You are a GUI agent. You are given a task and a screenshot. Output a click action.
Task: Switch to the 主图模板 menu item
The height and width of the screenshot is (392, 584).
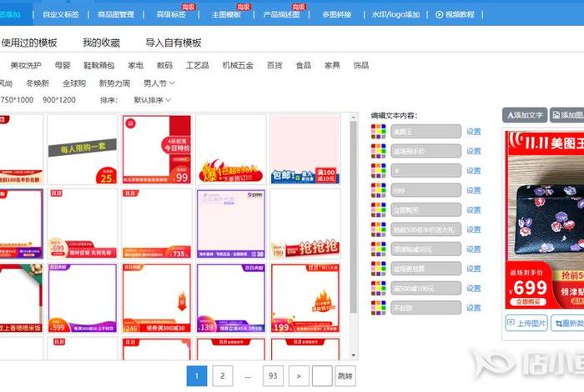[226, 14]
